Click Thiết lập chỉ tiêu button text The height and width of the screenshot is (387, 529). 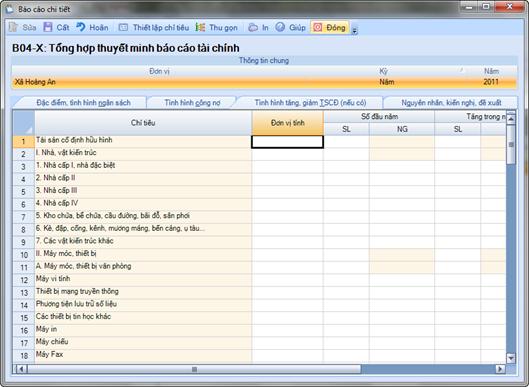point(161,28)
